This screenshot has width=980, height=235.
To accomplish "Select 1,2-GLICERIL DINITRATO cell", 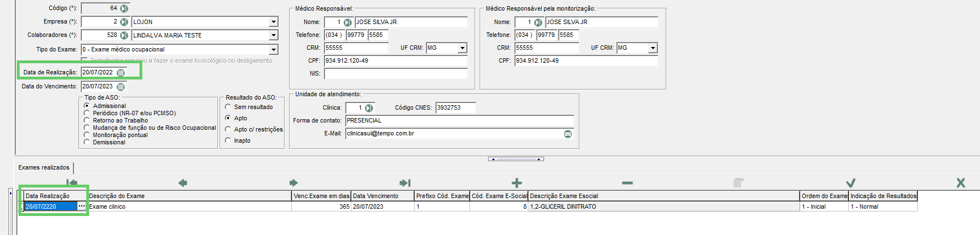I will point(664,206).
